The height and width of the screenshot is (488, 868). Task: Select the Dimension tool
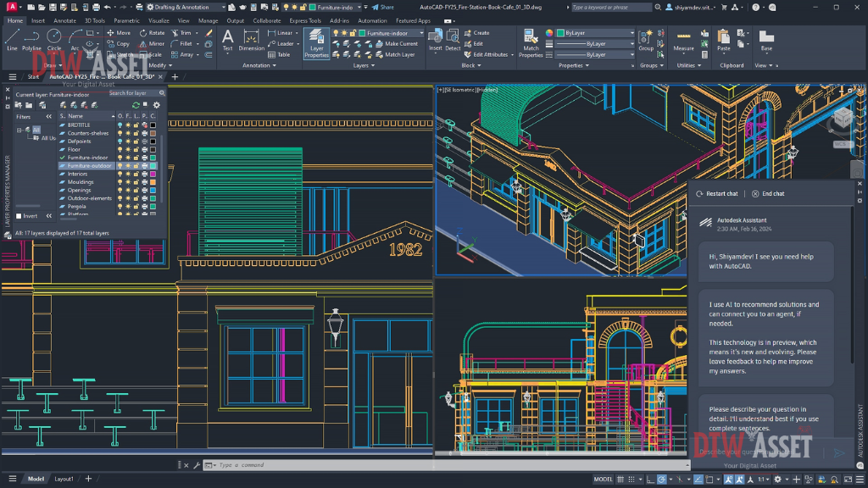coord(251,41)
